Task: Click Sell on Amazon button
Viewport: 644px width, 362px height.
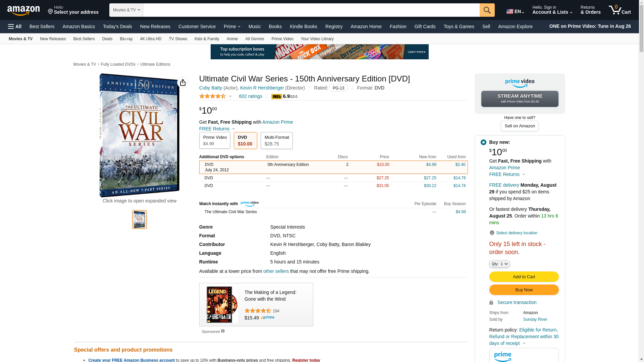Action: click(520, 126)
